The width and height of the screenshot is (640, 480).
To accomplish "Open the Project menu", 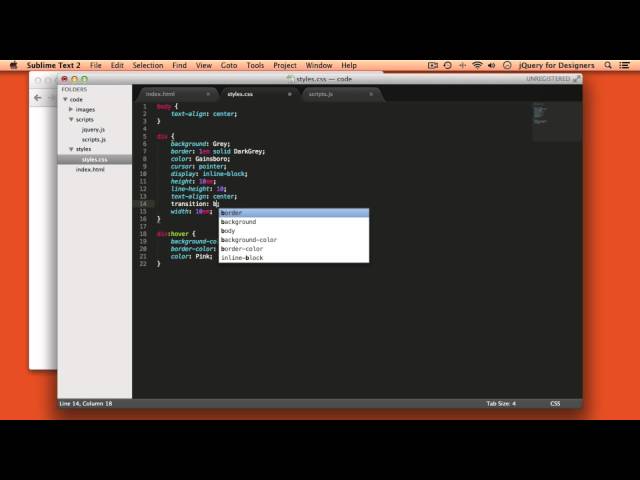I will click(x=285, y=65).
